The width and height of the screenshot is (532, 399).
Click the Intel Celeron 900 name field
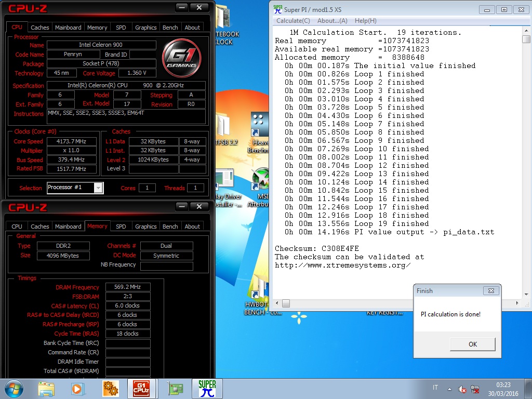pyautogui.click(x=101, y=45)
